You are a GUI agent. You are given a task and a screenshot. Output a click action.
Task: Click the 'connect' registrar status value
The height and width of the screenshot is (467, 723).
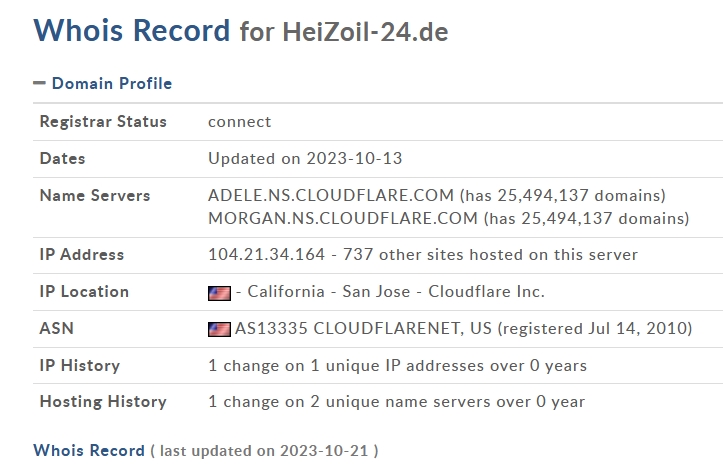pyautogui.click(x=240, y=122)
